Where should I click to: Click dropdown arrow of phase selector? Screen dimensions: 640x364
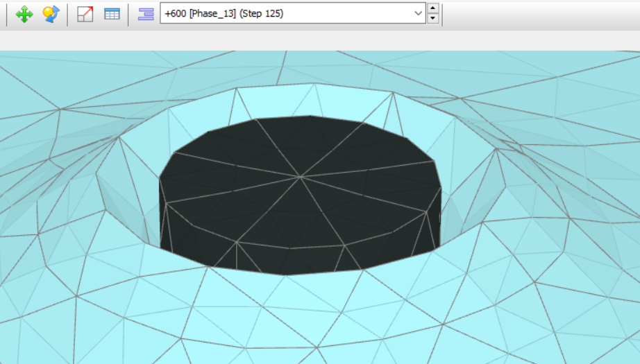click(x=418, y=13)
